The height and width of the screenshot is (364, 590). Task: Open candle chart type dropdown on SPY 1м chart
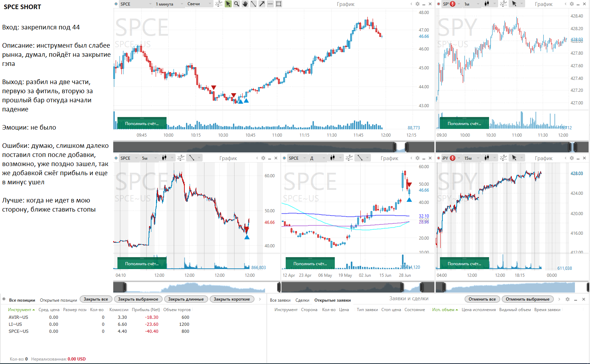[x=489, y=4]
